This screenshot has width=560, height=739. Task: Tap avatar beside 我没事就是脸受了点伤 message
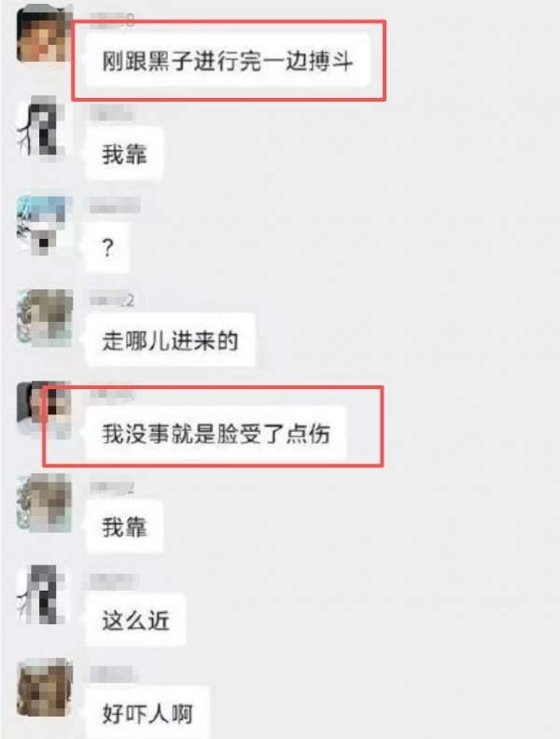pos(44,409)
